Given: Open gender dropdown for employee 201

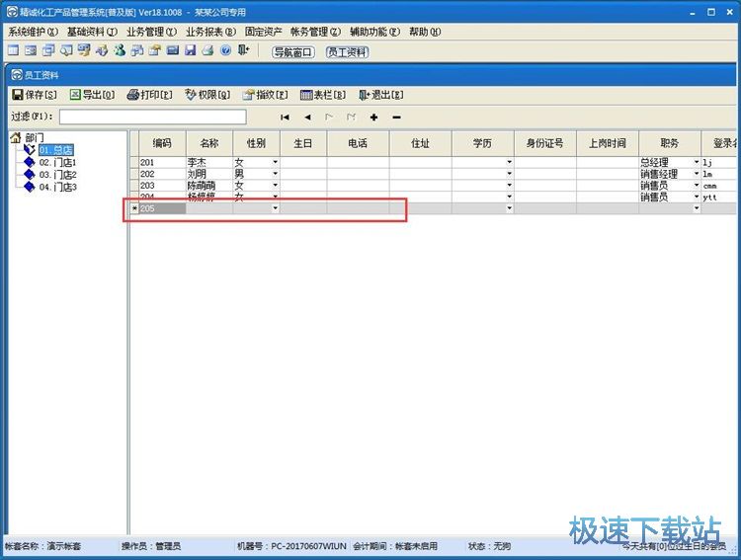Looking at the screenshot, I should point(275,162).
